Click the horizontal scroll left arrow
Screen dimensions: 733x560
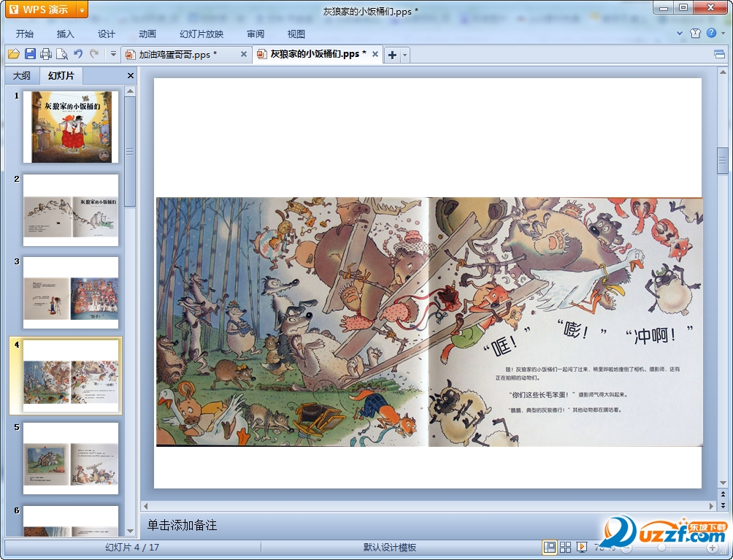click(x=145, y=506)
